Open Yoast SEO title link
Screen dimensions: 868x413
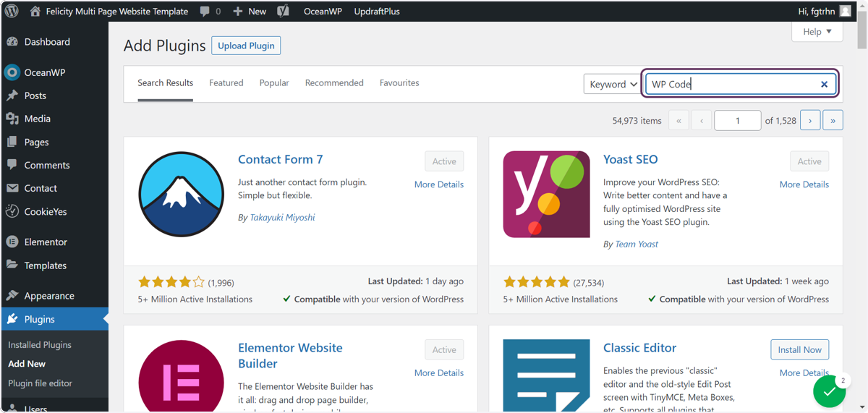click(x=631, y=159)
